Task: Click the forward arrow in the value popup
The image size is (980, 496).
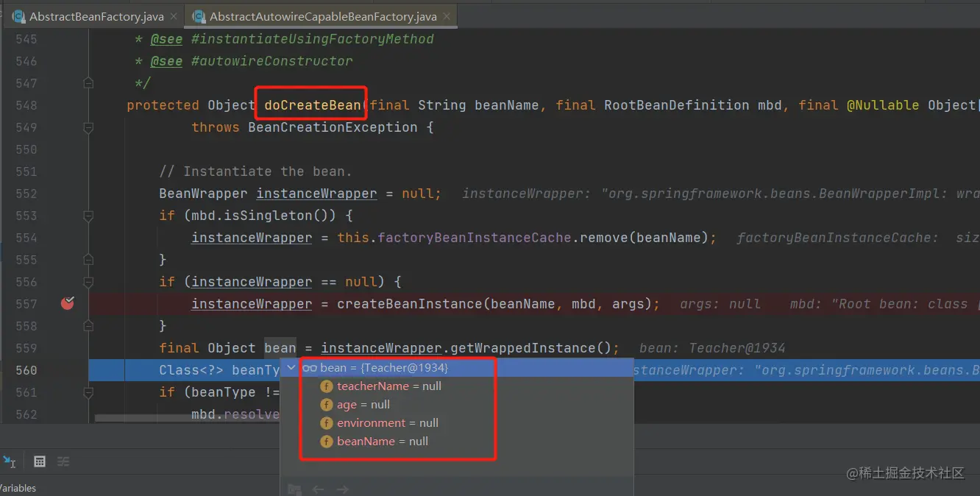Action: [x=342, y=489]
